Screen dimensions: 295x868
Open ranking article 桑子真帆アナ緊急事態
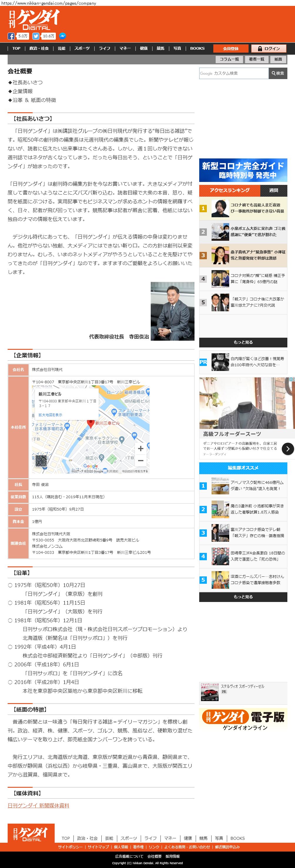pyautogui.click(x=243, y=255)
